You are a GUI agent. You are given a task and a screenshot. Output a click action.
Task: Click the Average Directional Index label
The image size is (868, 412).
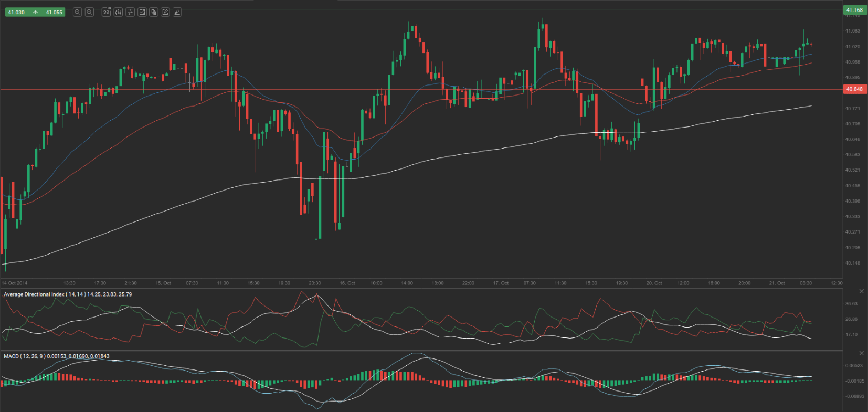[68, 294]
